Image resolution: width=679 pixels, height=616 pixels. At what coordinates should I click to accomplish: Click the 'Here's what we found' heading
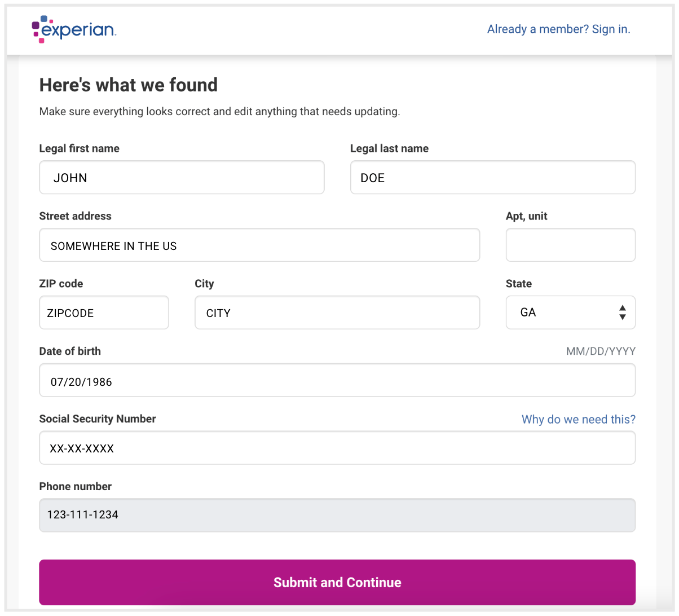tap(129, 85)
